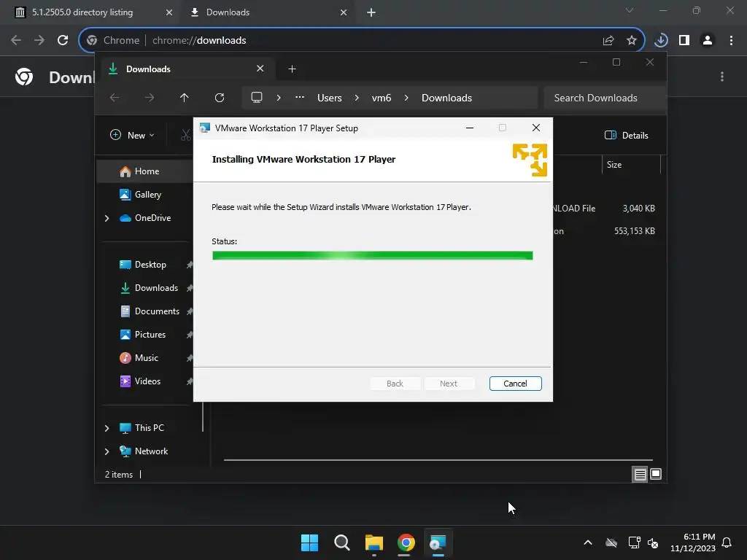Image resolution: width=747 pixels, height=560 pixels.
Task: Close Chrome directory listing tab
Action: point(169,12)
